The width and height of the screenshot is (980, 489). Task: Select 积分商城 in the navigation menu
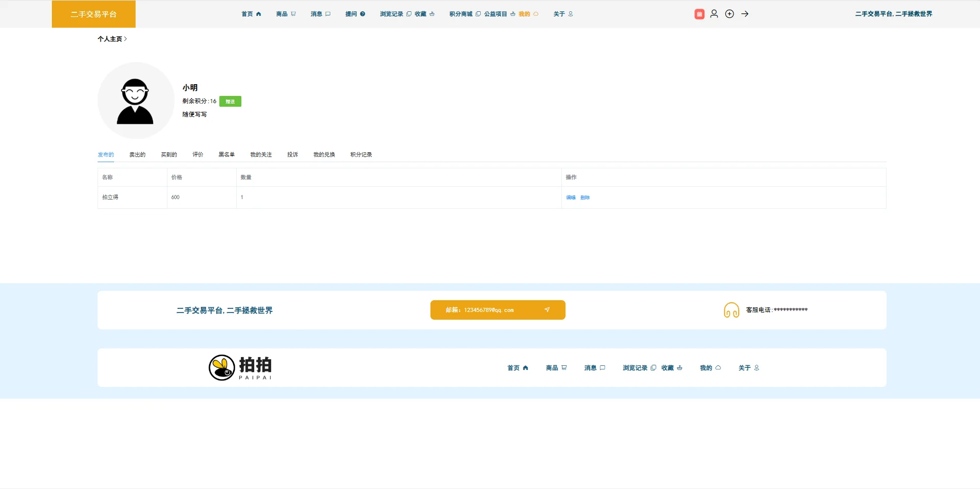(461, 14)
